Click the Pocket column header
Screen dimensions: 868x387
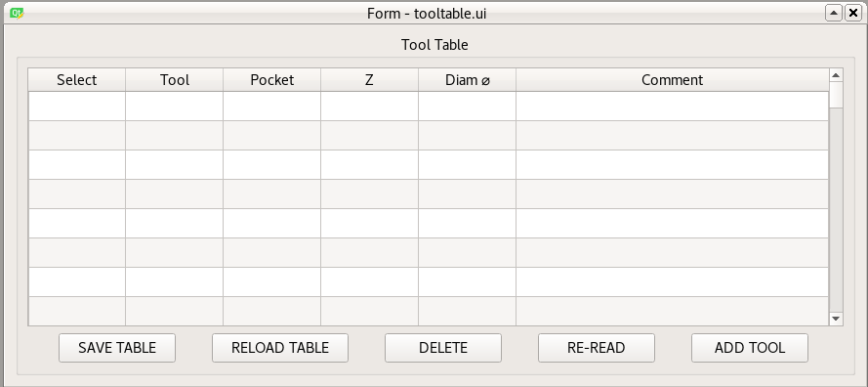coord(271,80)
